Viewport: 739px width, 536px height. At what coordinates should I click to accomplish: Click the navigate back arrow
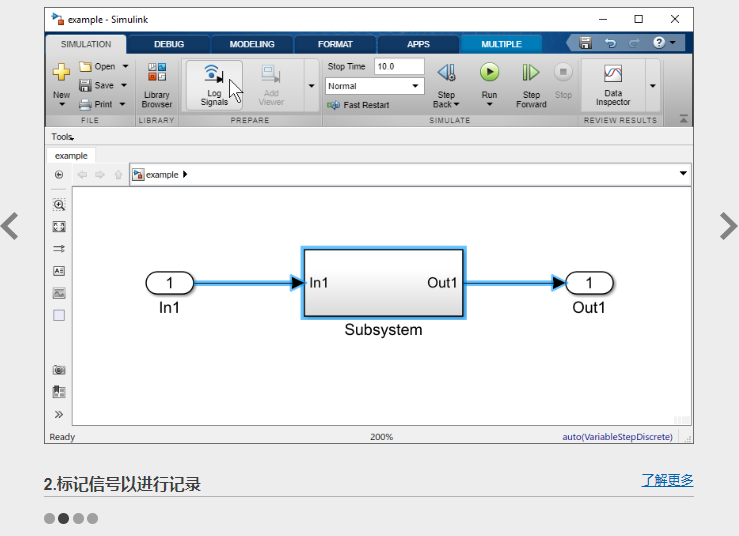(82, 175)
